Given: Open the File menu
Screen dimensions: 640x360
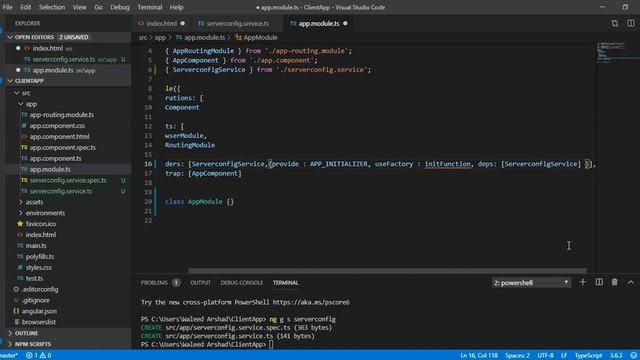Looking at the screenshot, I should (x=7, y=7).
